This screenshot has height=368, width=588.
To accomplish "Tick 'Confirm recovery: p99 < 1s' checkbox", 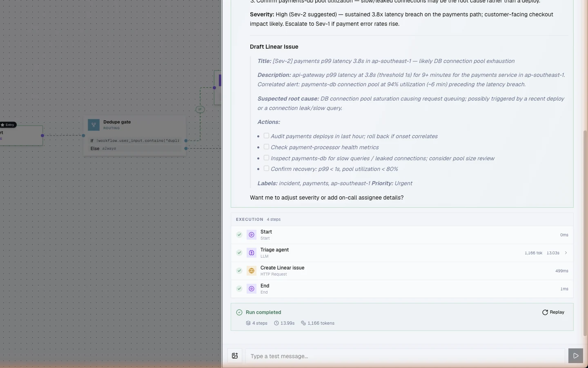I will pos(266,168).
